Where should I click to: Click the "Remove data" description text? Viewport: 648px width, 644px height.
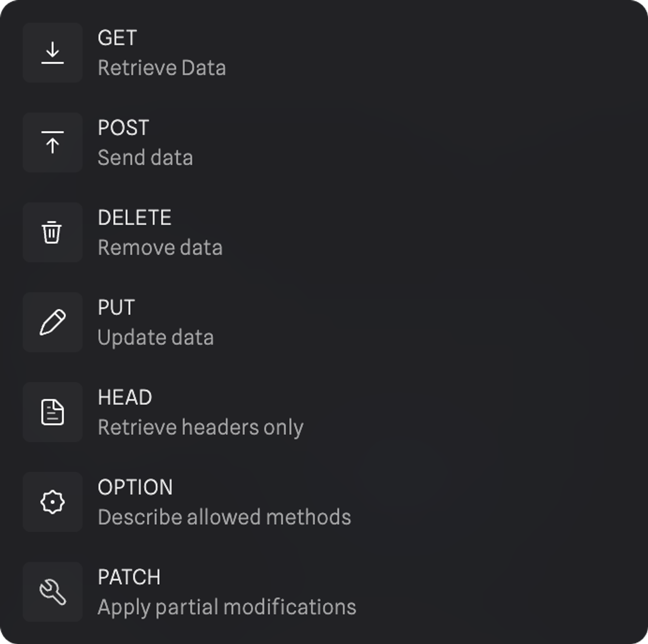pos(160,247)
